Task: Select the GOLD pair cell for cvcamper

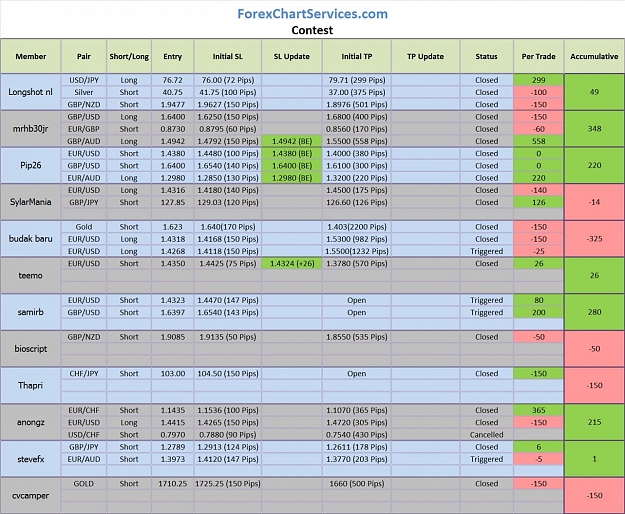Action: pyautogui.click(x=84, y=483)
